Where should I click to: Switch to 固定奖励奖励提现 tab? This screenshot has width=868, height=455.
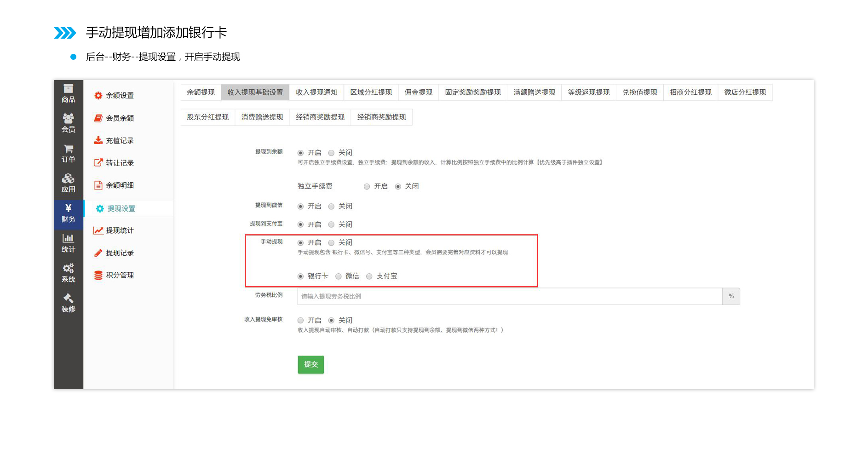tap(473, 92)
